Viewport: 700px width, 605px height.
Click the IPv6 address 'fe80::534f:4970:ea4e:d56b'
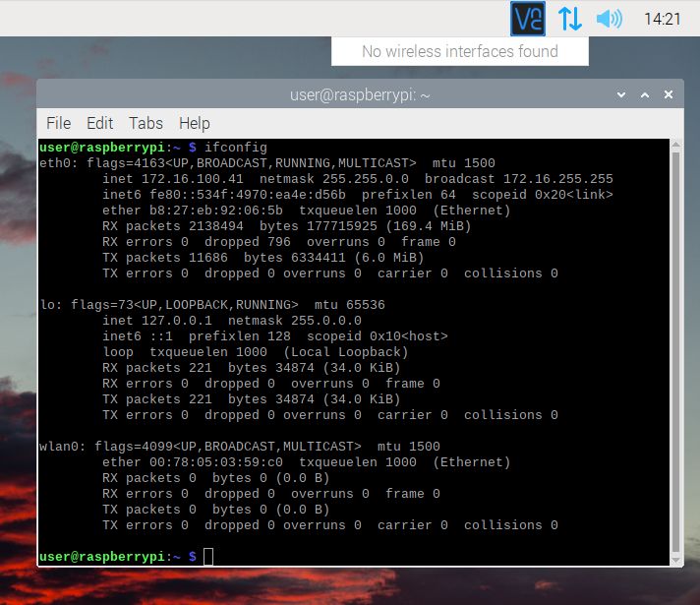248,195
